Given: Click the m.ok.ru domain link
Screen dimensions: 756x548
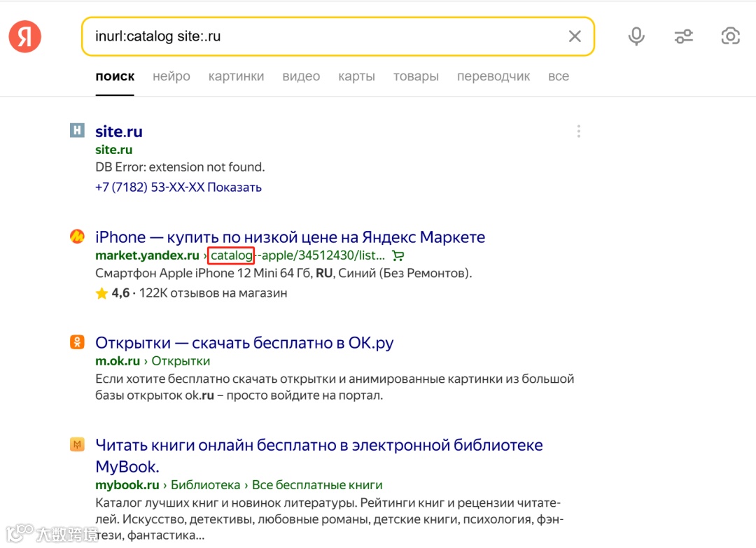Looking at the screenshot, I should 118,361.
